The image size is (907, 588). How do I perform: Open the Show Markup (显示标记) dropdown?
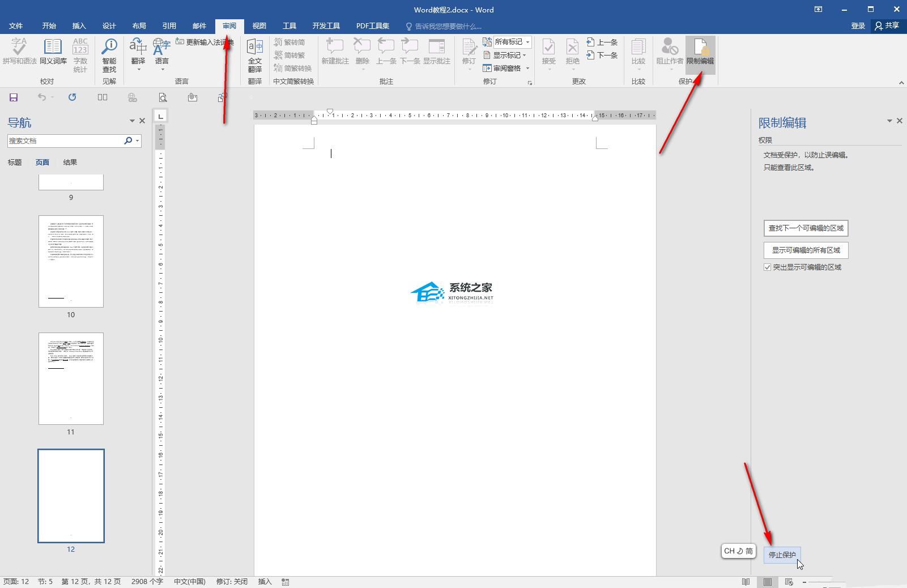click(505, 55)
